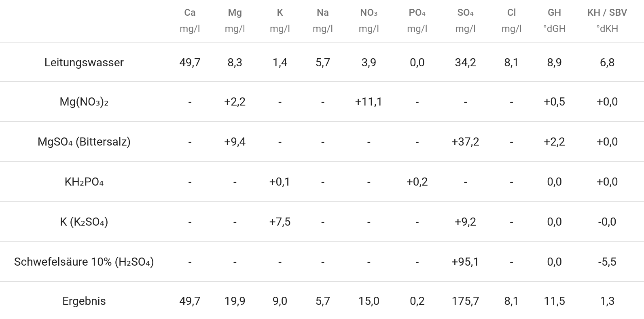The image size is (644, 319).
Task: Click the GH °dGH column header
Action: (x=555, y=21)
